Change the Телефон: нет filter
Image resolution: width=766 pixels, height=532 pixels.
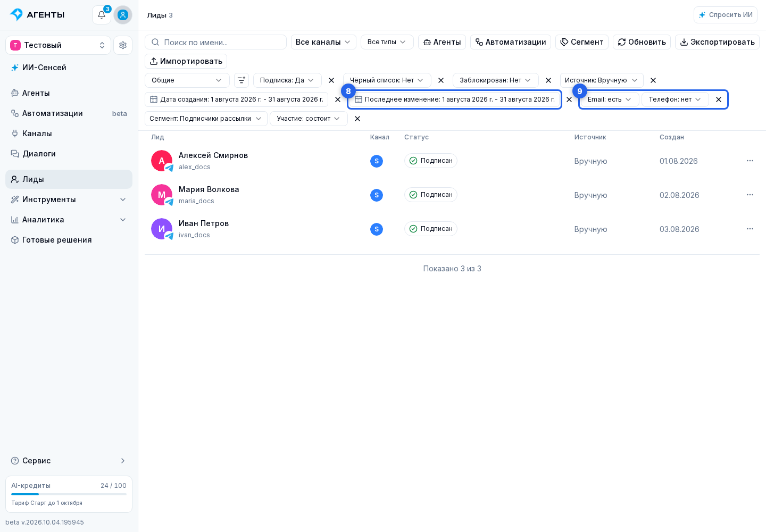coord(675,99)
